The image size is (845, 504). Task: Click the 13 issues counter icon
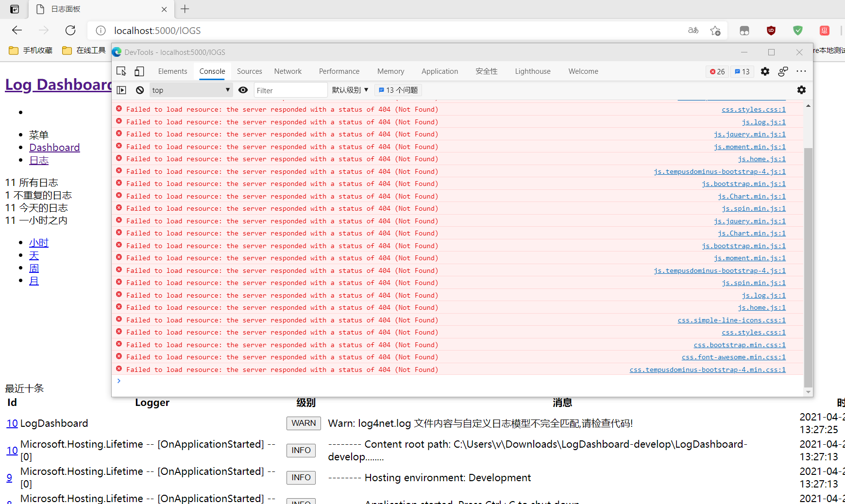[742, 71]
